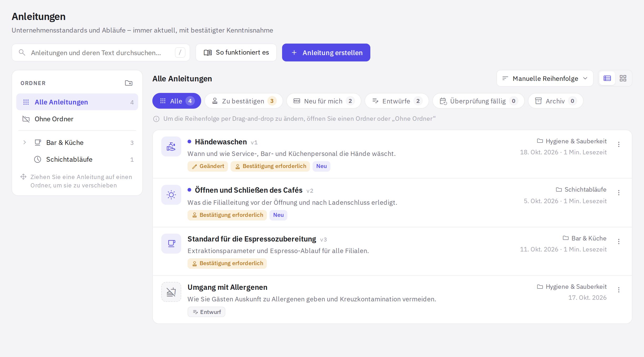Filter by Neu für mich

click(x=324, y=101)
